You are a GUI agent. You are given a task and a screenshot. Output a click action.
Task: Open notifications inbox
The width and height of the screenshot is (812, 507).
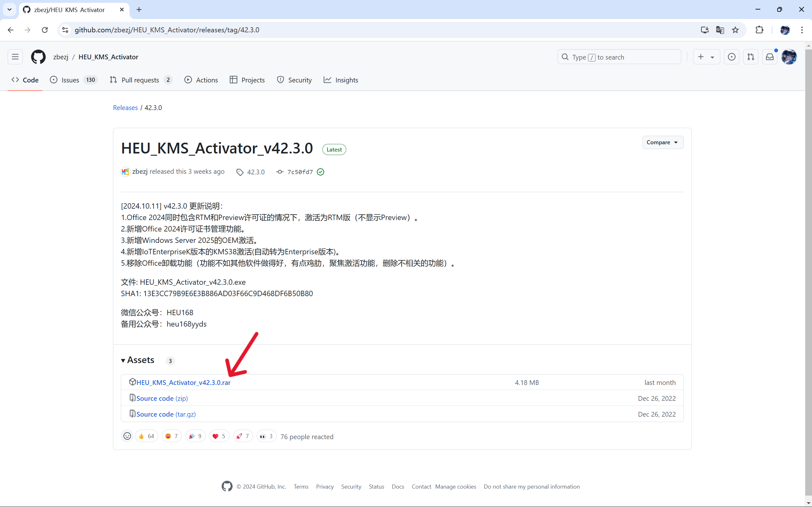(770, 57)
